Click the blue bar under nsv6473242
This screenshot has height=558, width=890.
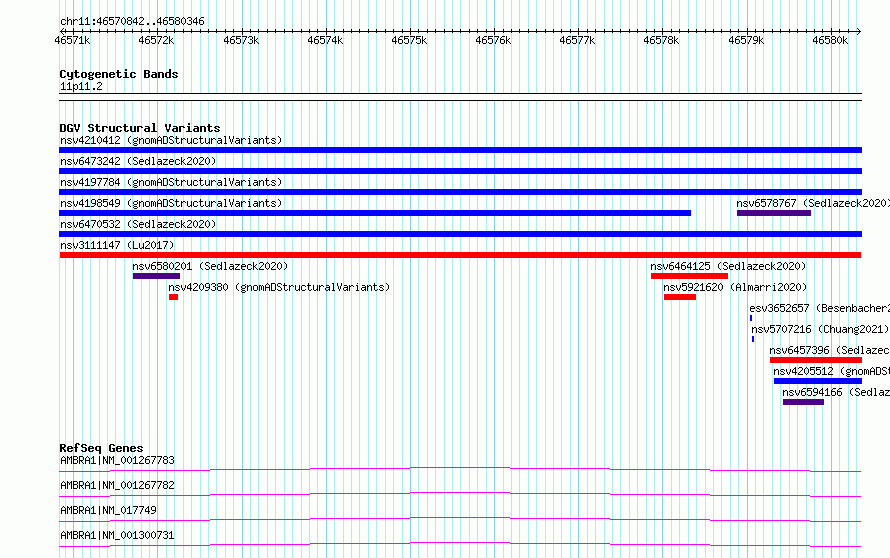[460, 171]
